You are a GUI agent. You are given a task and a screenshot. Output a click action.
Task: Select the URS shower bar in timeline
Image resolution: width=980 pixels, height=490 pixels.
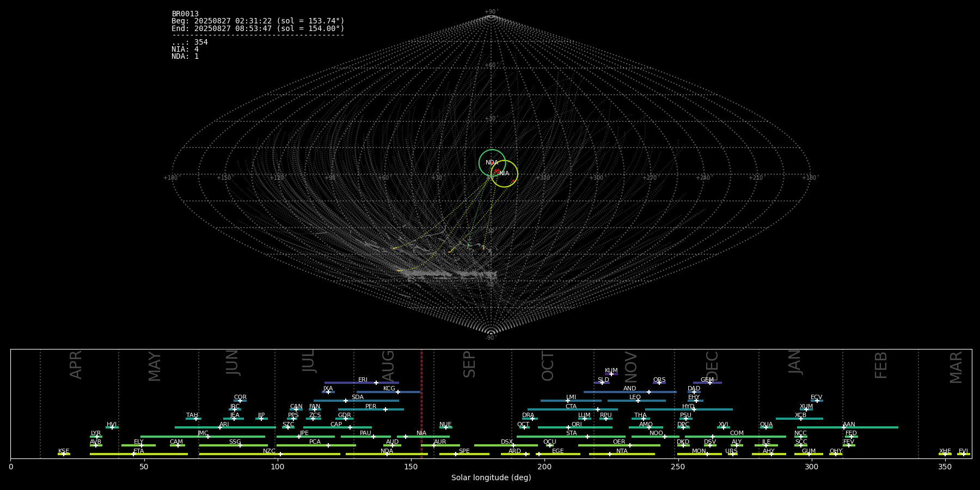[x=732, y=454]
